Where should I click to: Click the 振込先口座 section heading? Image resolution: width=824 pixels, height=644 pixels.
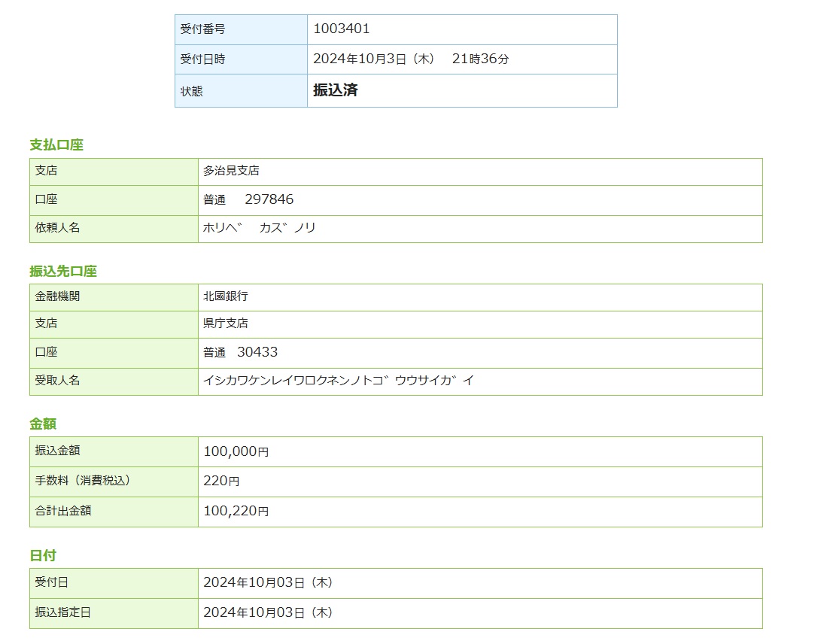pos(63,272)
